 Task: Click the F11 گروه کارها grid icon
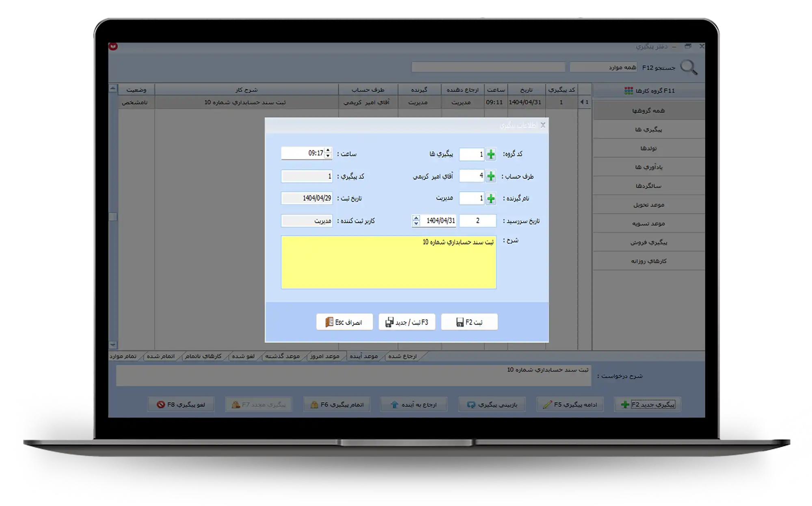(x=628, y=90)
